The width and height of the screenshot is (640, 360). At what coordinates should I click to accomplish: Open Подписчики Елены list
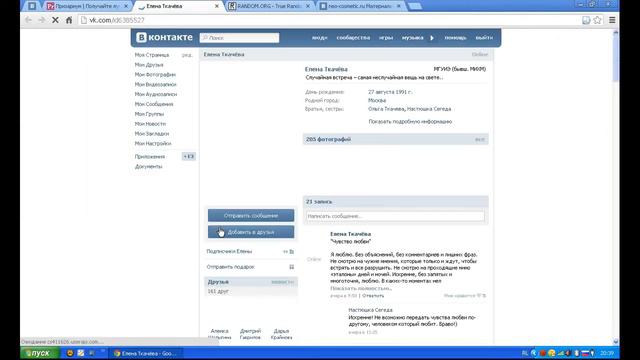click(x=229, y=251)
